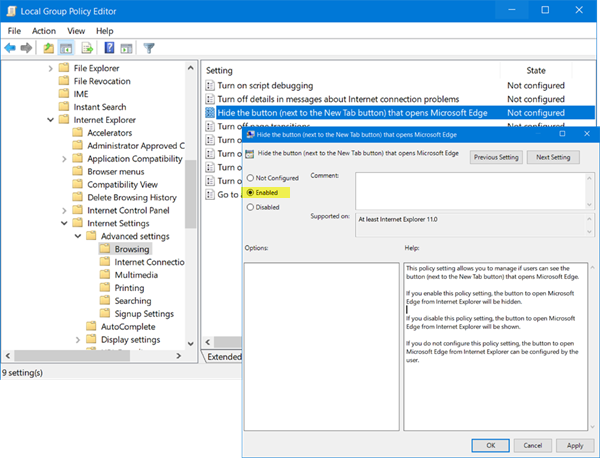Select Turn off details in messages setting
Viewport: 600px width, 458px height.
coord(338,99)
